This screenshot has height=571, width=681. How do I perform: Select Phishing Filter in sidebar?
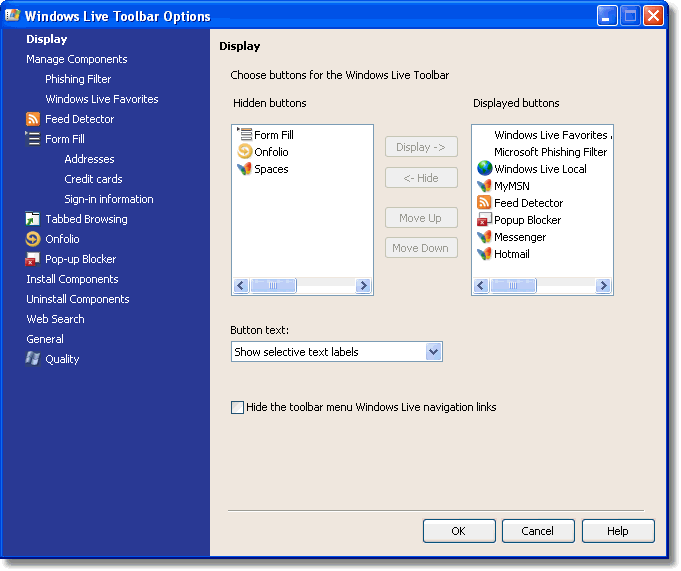(x=78, y=79)
